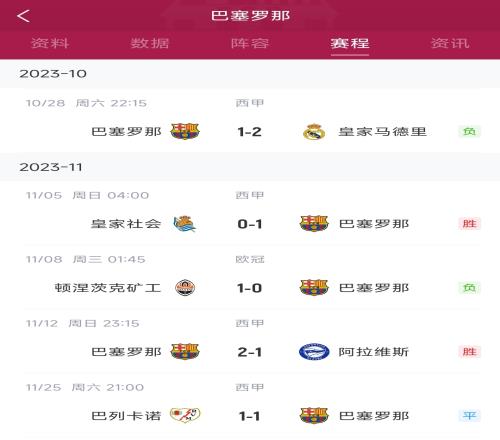500x440 pixels.
Task: Open the 1-2 score against 皇家马德里
Action: [x=249, y=132]
